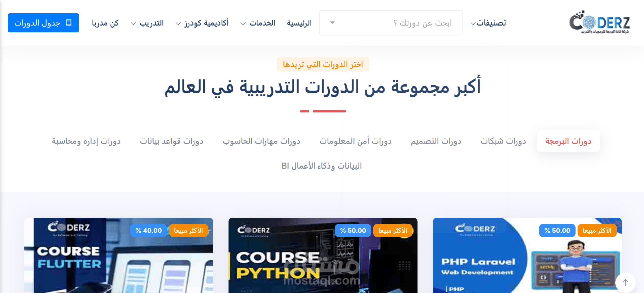This screenshot has width=644, height=293.
Task: Expand the الخدمات services menu
Action: pos(258,23)
